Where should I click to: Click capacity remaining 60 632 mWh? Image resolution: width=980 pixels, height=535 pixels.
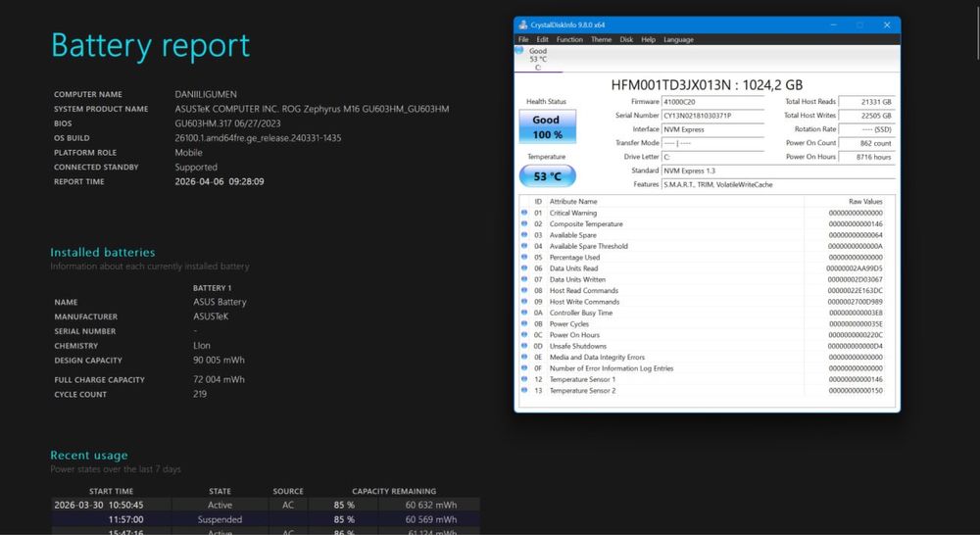click(x=431, y=505)
